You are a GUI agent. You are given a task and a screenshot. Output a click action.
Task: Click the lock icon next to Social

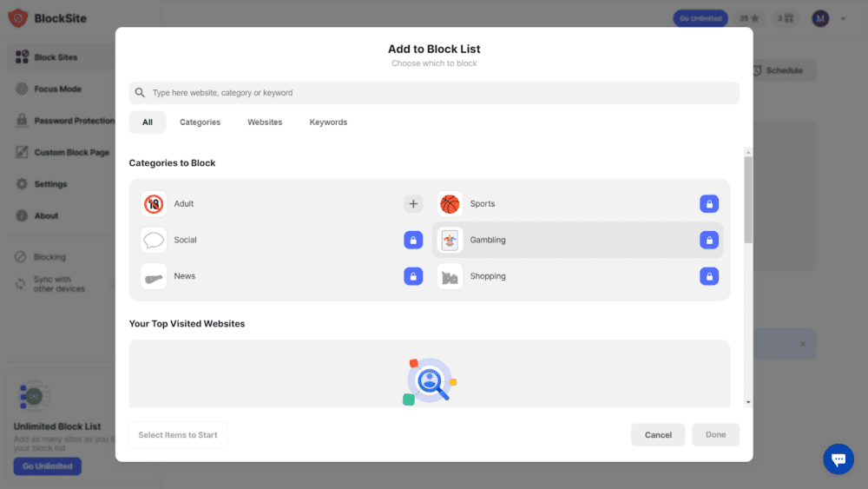click(x=413, y=241)
